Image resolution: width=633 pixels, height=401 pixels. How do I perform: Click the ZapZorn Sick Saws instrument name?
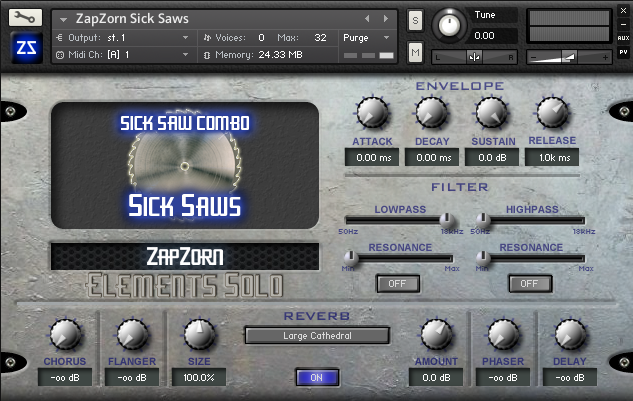click(x=132, y=19)
